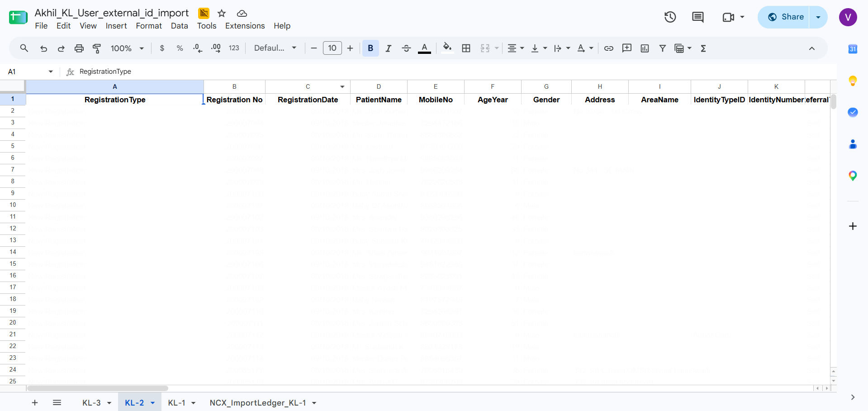Toggle bold formatting
This screenshot has height=411, width=868.
(370, 48)
